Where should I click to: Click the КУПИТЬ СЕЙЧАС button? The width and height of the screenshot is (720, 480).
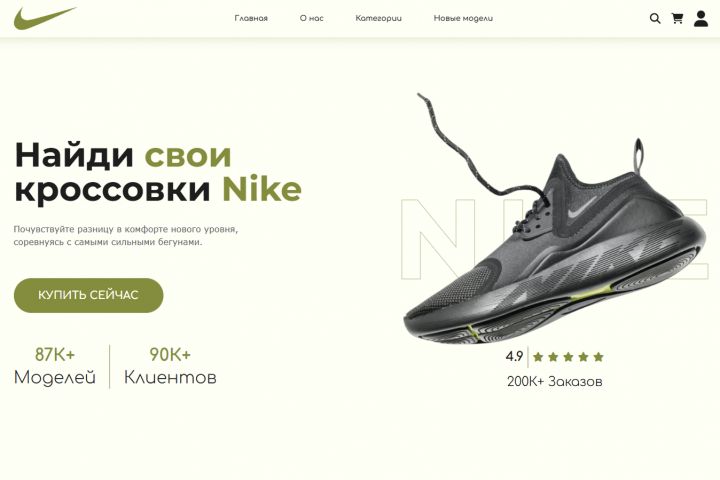[x=89, y=295]
